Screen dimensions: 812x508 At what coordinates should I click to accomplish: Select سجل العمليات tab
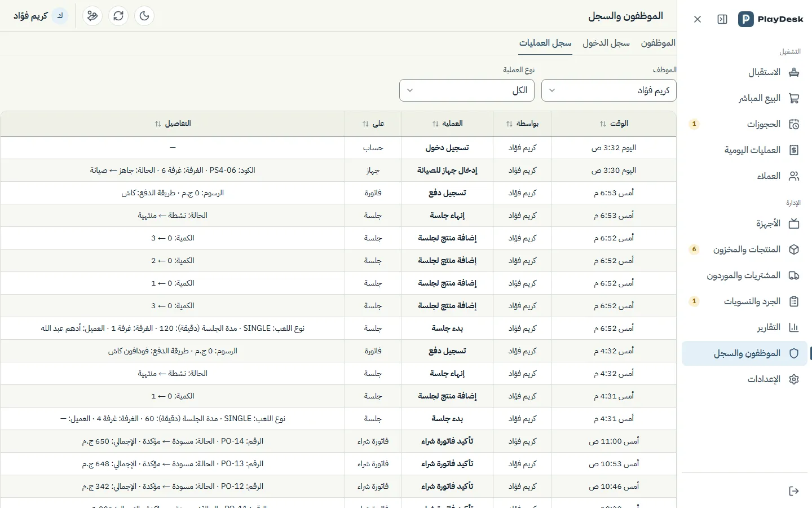[545, 43]
